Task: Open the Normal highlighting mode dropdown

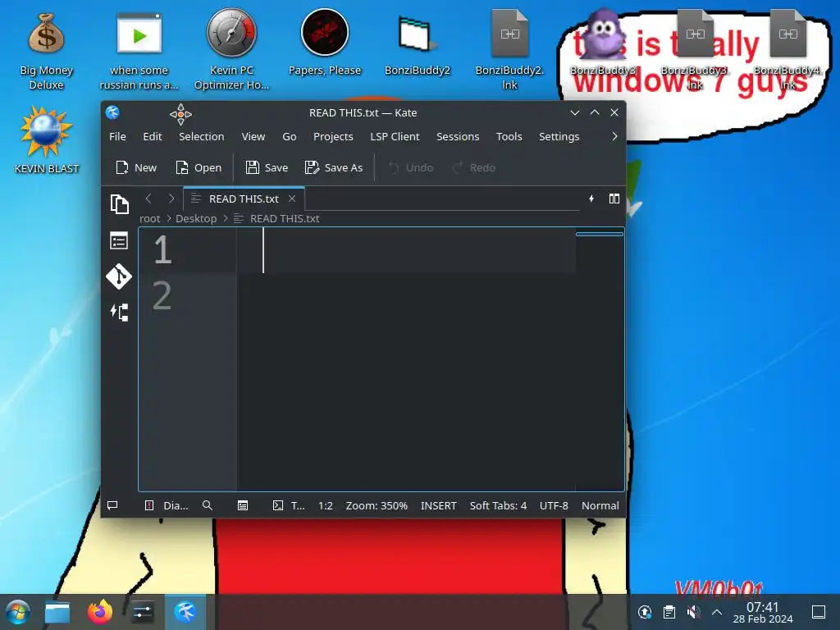Action: [x=600, y=505]
